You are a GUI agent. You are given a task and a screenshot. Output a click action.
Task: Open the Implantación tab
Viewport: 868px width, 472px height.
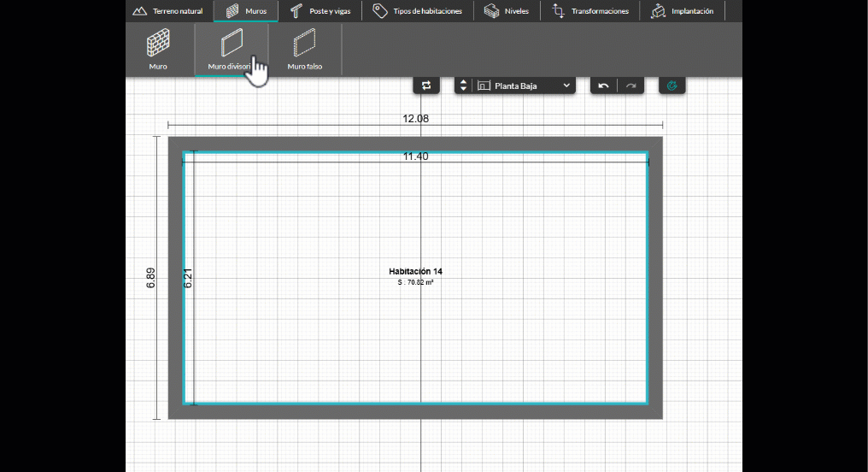(682, 11)
